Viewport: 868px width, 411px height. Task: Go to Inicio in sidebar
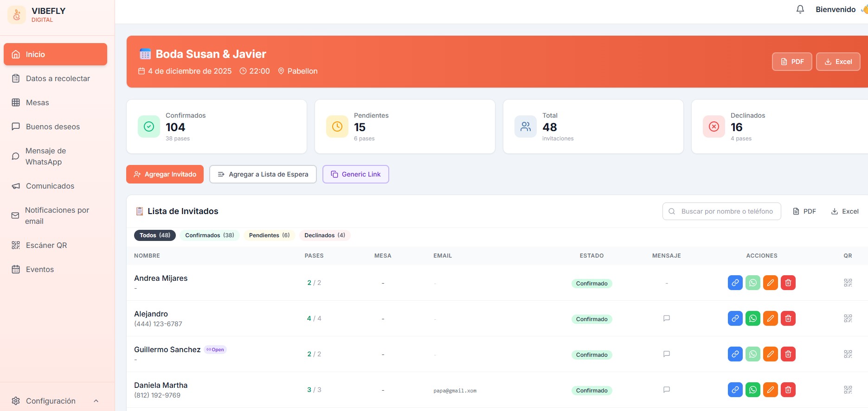(55, 54)
